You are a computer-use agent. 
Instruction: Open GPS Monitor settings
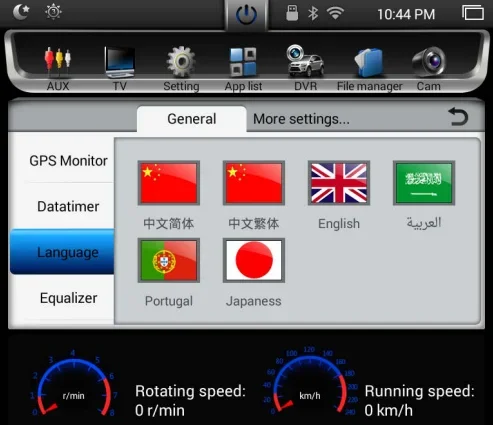point(68,161)
